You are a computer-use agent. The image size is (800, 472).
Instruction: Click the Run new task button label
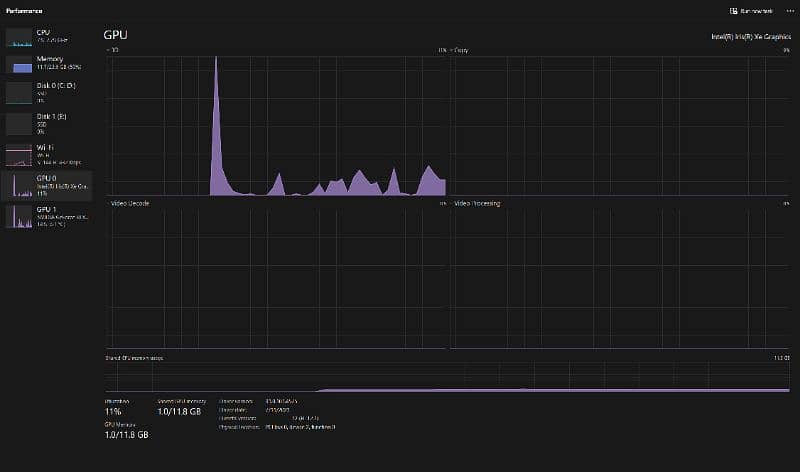pos(759,11)
